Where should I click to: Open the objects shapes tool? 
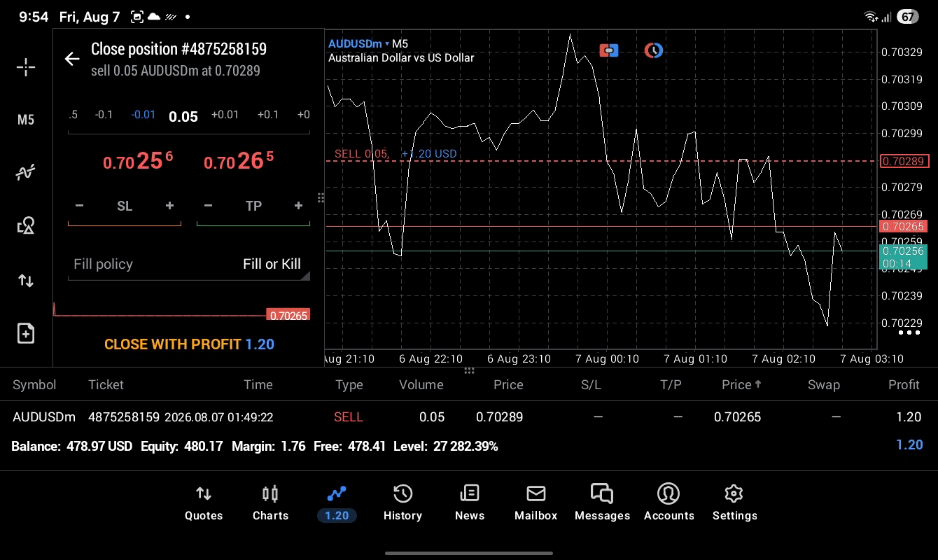point(26,225)
